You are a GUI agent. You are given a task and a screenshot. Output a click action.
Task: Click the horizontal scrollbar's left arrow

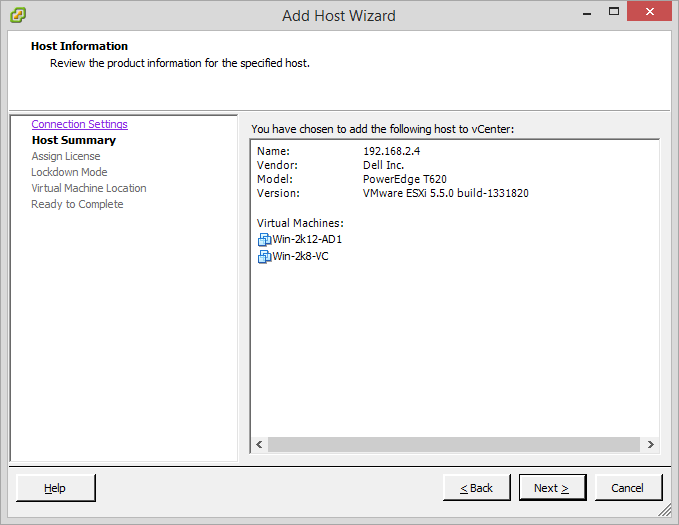tap(259, 445)
